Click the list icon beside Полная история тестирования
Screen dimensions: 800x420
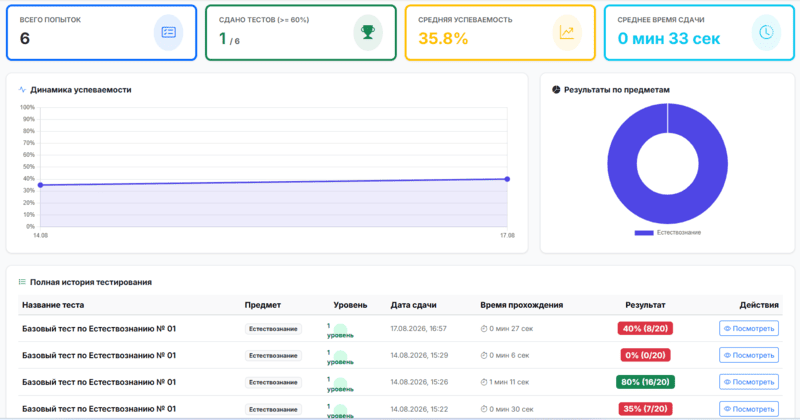[x=22, y=282]
